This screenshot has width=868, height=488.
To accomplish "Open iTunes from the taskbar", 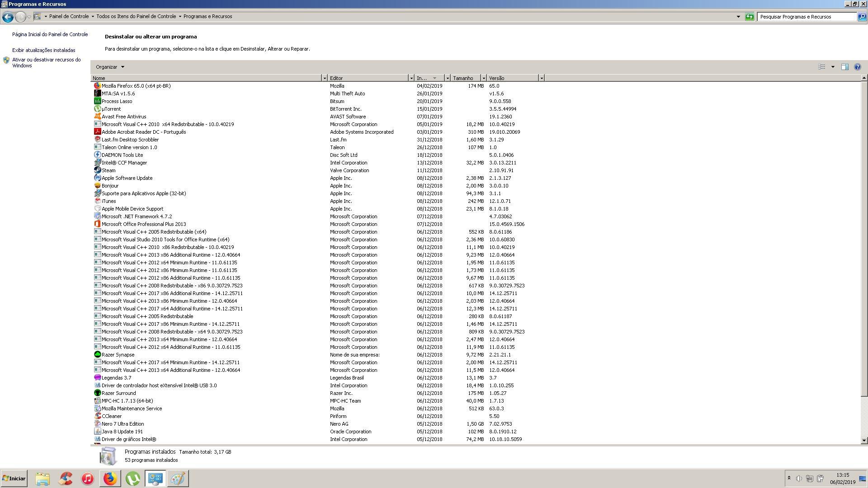I will (x=88, y=479).
